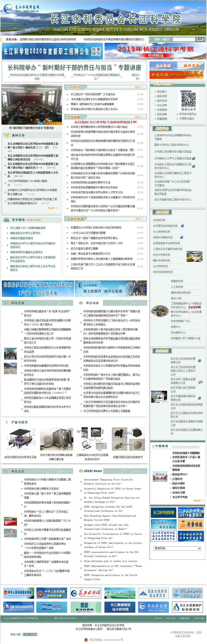The width and height of the screenshot is (207, 644).
Task: Open the 长江科学院2018版宣传片 banner
Action: point(191,512)
